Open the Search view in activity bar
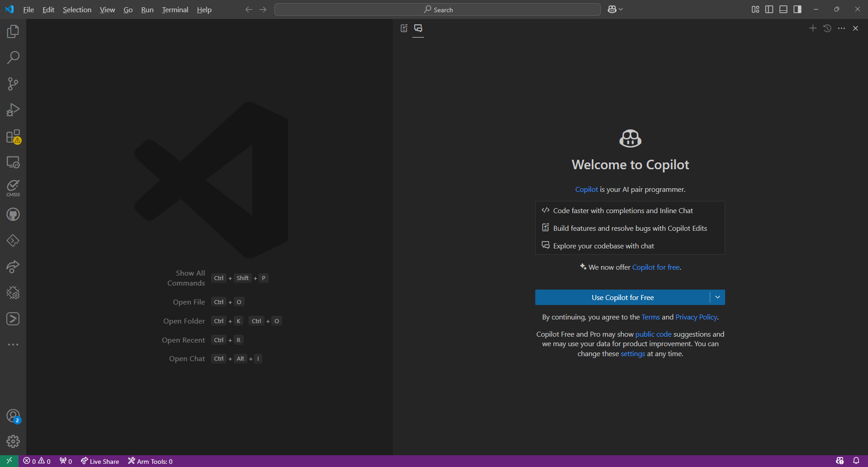 (x=13, y=57)
